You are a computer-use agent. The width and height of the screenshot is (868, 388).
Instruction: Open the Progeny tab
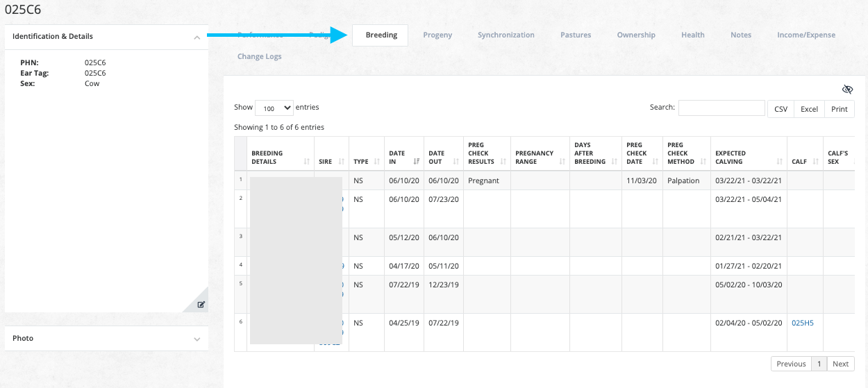(x=437, y=35)
